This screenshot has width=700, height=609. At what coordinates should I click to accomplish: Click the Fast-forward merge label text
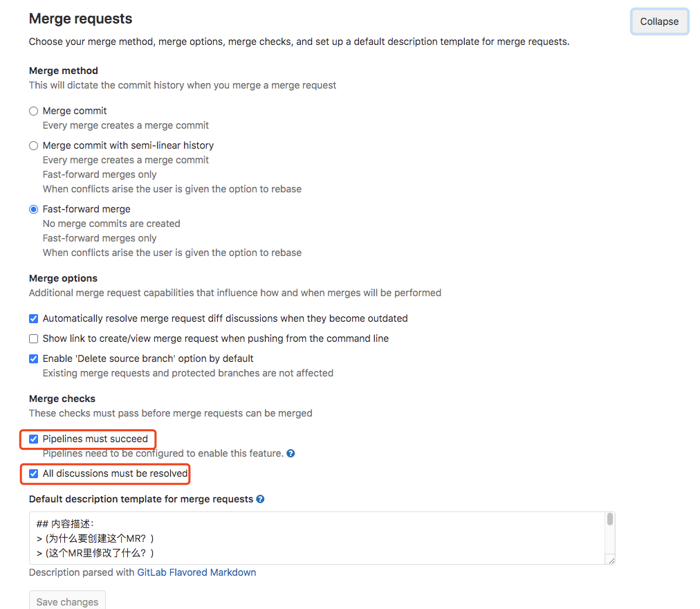86,209
